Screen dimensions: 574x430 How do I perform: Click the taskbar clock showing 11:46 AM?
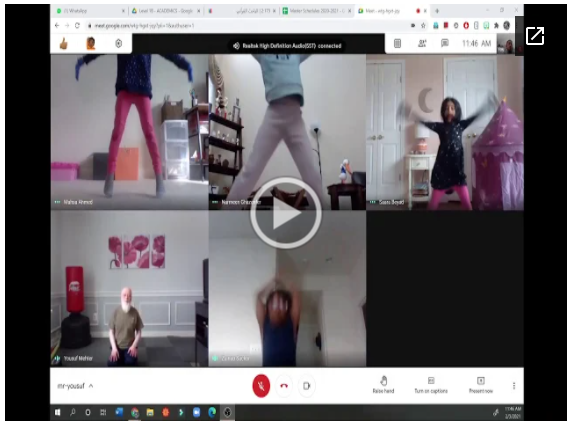click(x=512, y=412)
